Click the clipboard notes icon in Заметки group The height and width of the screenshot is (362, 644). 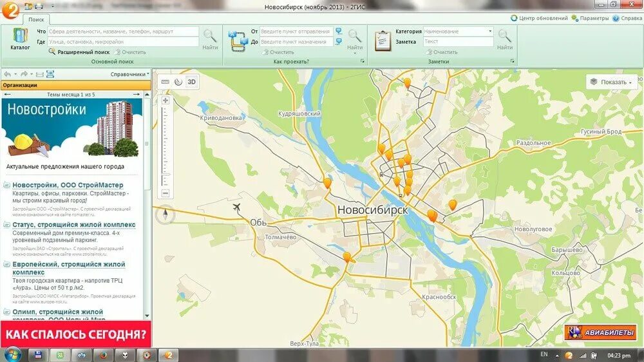(x=383, y=41)
